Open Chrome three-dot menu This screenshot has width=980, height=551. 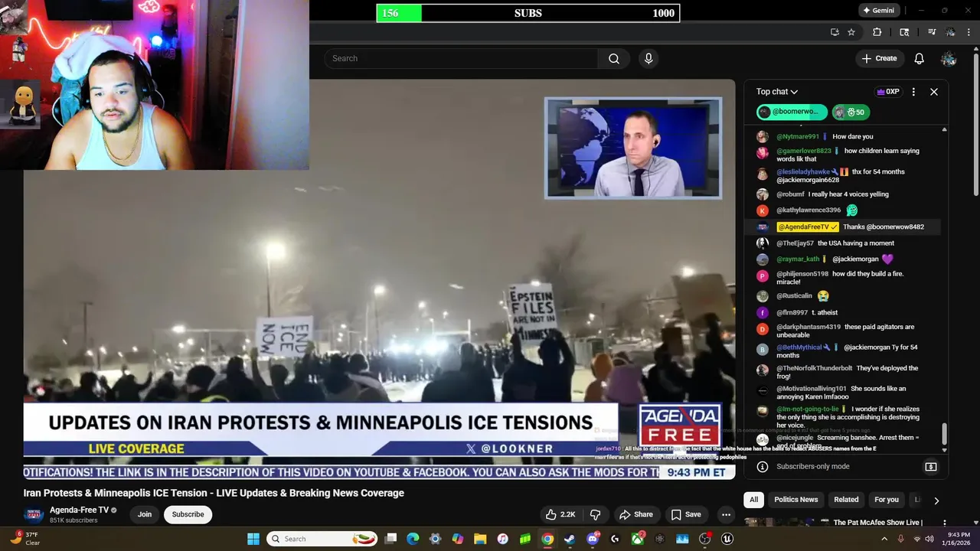tap(969, 32)
